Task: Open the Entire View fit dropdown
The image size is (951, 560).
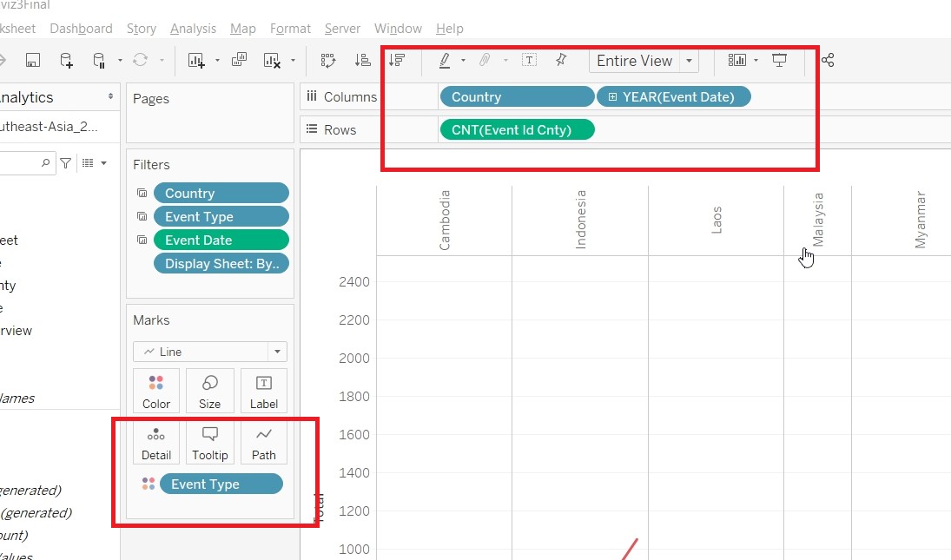Action: 689,61
